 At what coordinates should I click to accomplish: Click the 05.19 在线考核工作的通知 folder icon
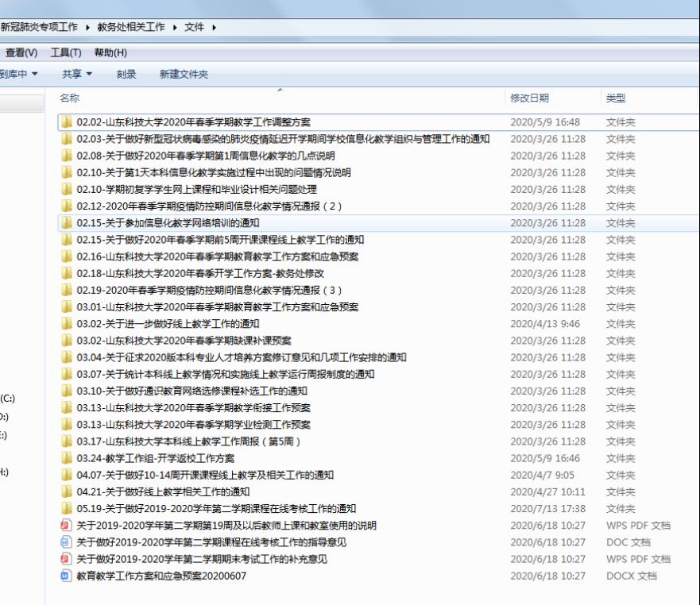[67, 508]
